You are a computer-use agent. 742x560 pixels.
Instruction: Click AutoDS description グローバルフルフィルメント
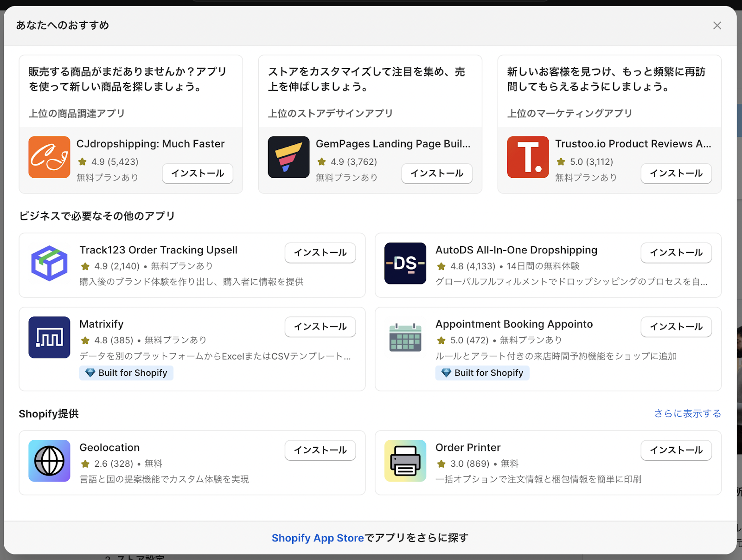click(x=571, y=282)
